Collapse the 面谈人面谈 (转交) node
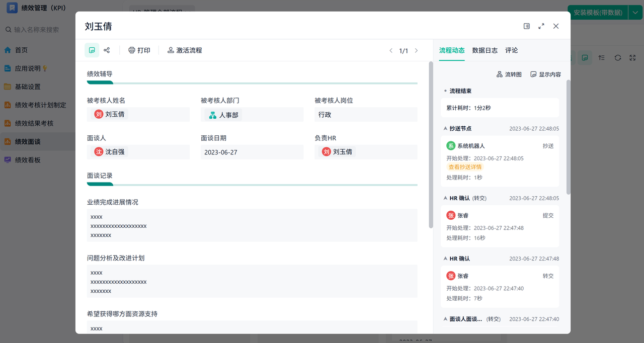 pos(445,319)
